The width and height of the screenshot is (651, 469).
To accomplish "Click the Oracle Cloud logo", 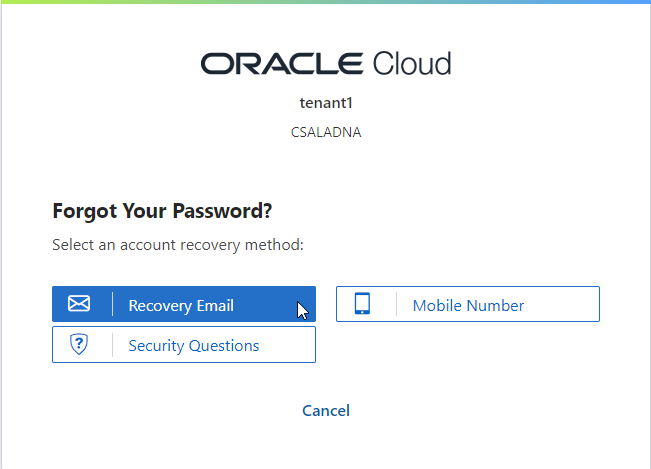I will (x=325, y=64).
